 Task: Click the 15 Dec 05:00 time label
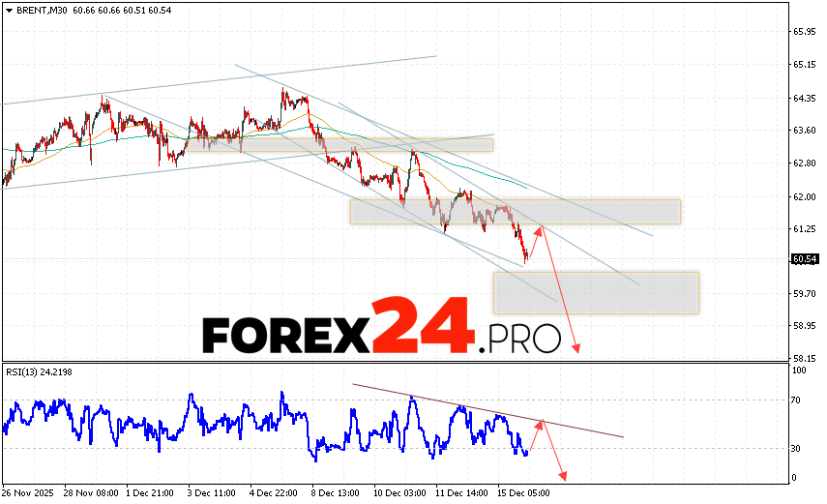tap(523, 493)
